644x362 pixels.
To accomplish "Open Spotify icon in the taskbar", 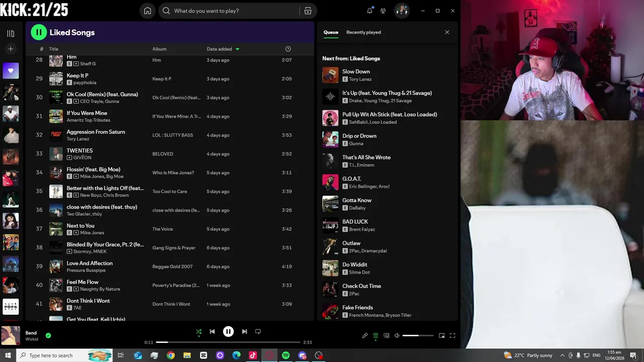I will 286,355.
